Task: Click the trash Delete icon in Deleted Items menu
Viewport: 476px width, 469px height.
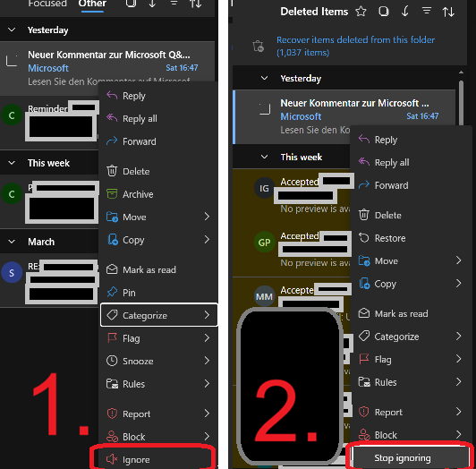Action: click(363, 215)
